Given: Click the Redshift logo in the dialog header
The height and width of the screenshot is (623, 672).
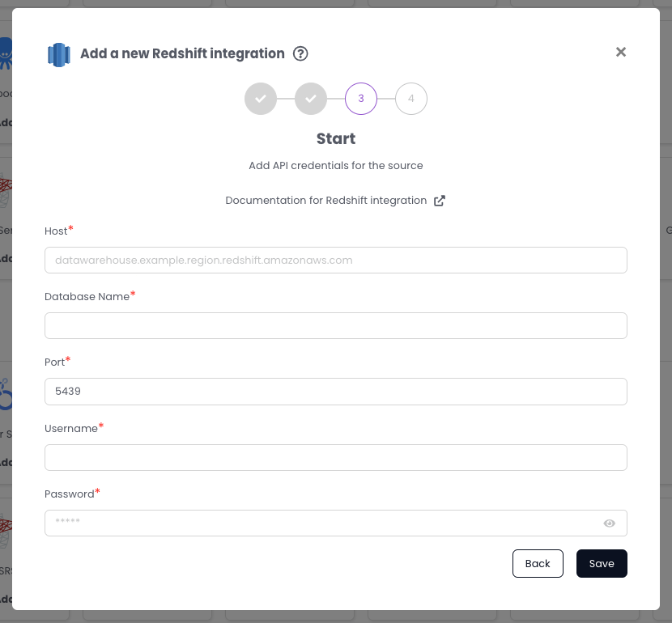Looking at the screenshot, I should click(x=59, y=54).
